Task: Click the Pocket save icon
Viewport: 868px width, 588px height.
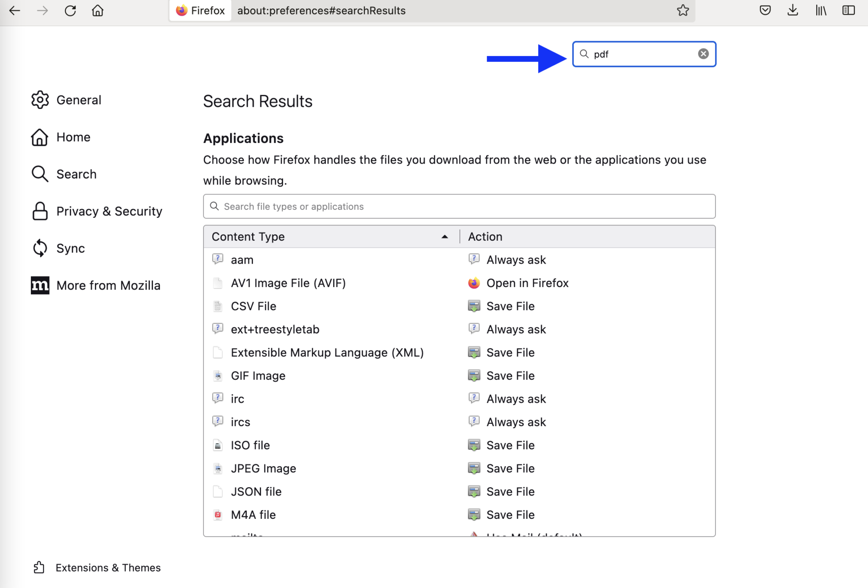Action: click(x=765, y=10)
